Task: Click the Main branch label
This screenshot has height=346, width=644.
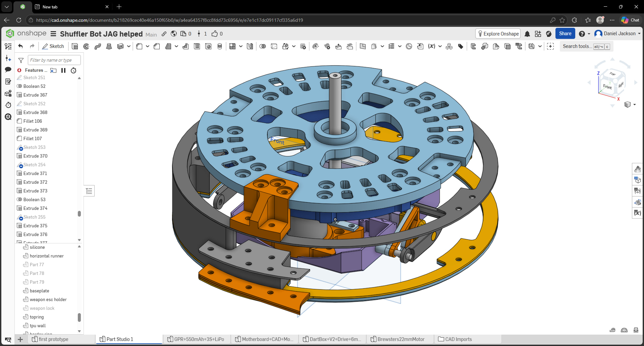Action: (x=151, y=35)
